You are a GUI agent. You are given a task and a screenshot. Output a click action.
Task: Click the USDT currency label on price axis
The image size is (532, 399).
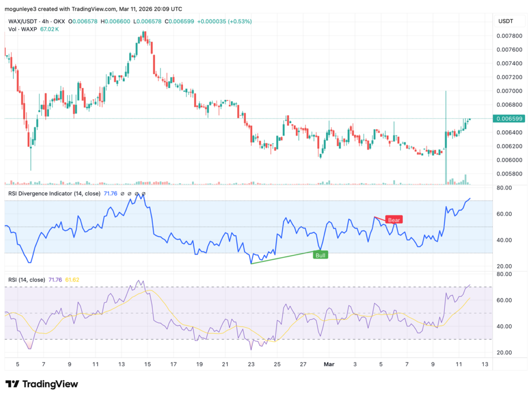505,21
